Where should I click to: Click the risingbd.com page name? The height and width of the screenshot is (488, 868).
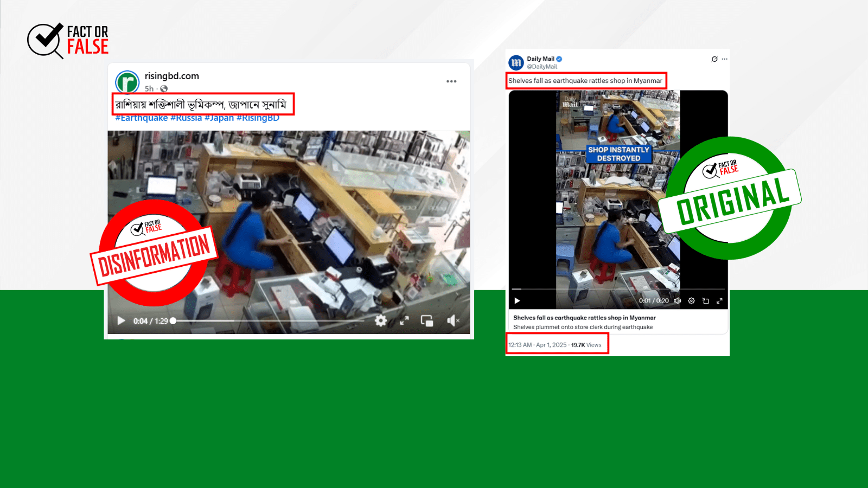click(x=171, y=76)
